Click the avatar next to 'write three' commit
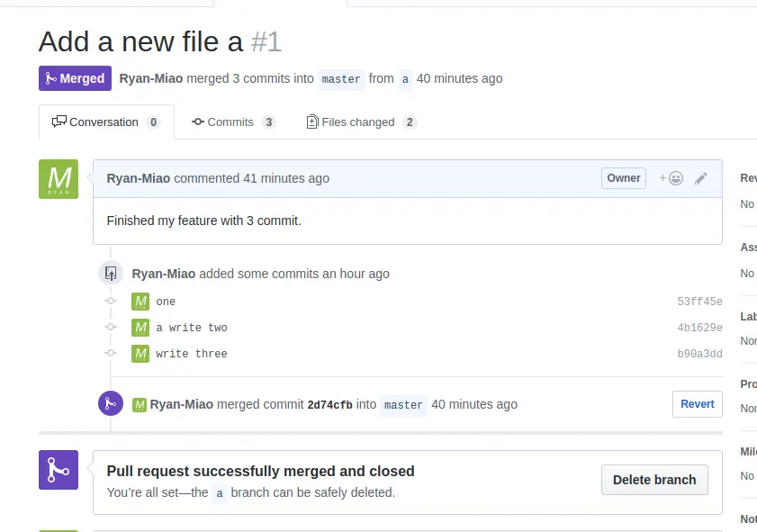This screenshot has width=757, height=532. (140, 354)
